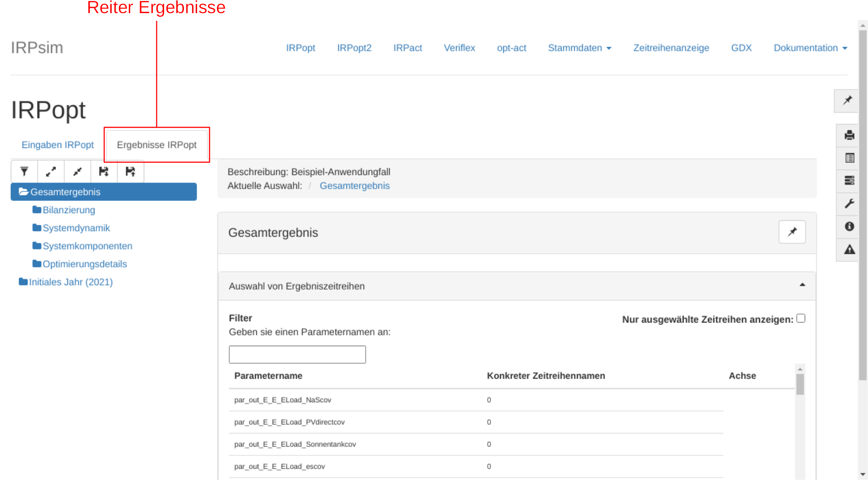The image size is (868, 480).
Task: Open Zeitreihenanzeige in the top navigation
Action: pos(671,48)
